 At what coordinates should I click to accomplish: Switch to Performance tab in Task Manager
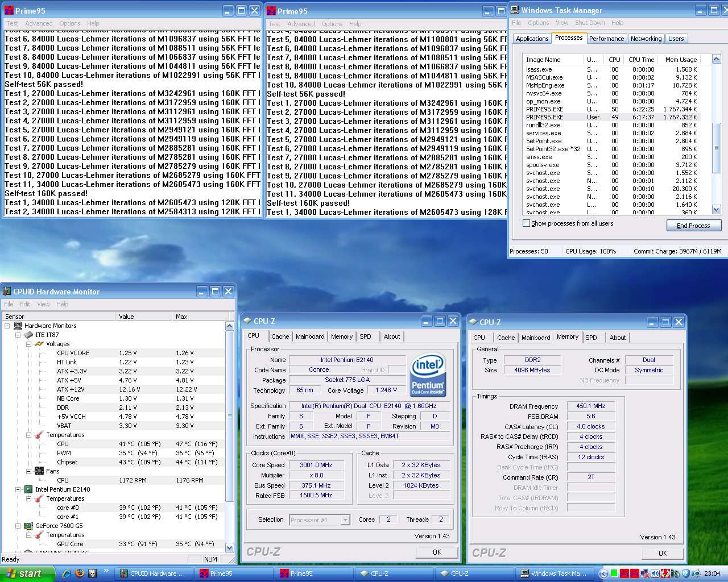(606, 39)
